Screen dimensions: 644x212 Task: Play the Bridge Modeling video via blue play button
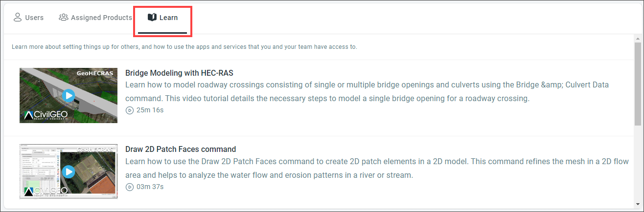69,95
